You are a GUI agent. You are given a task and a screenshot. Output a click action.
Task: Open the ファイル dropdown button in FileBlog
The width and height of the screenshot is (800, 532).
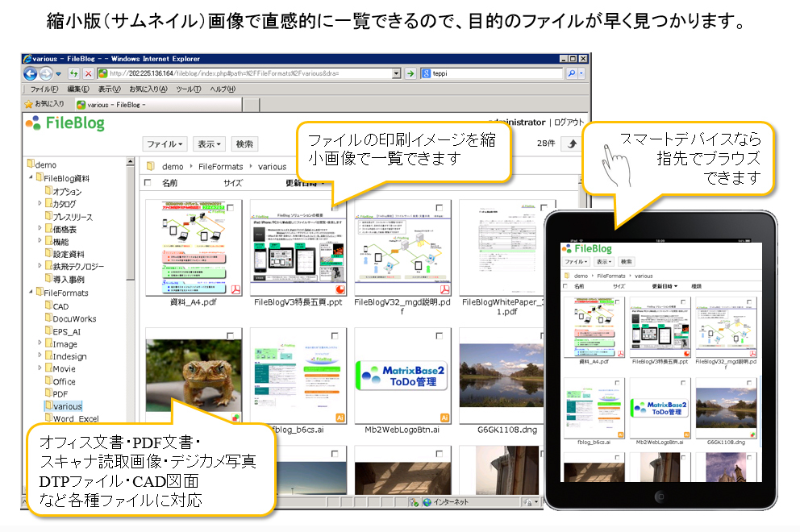tap(165, 143)
